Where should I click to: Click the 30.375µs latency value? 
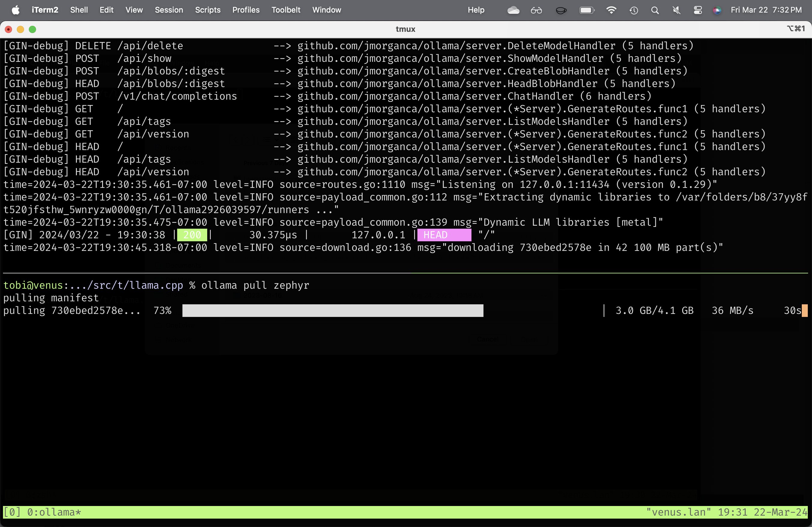(x=273, y=235)
